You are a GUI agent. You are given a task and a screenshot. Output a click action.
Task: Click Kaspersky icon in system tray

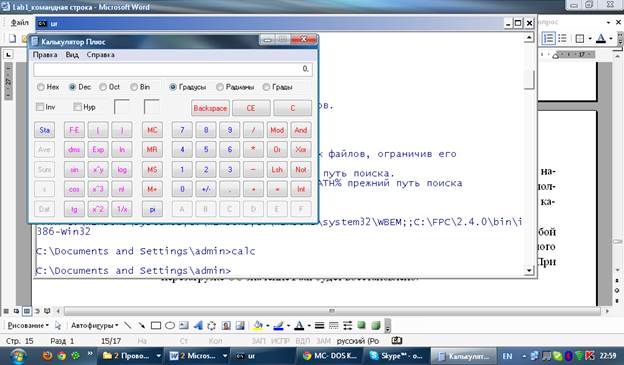tap(590, 355)
